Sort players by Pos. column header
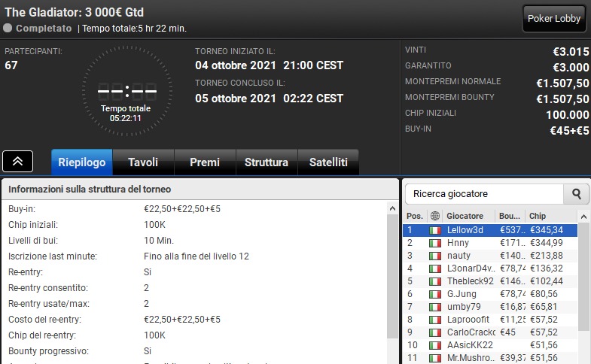The image size is (591, 364). click(415, 216)
